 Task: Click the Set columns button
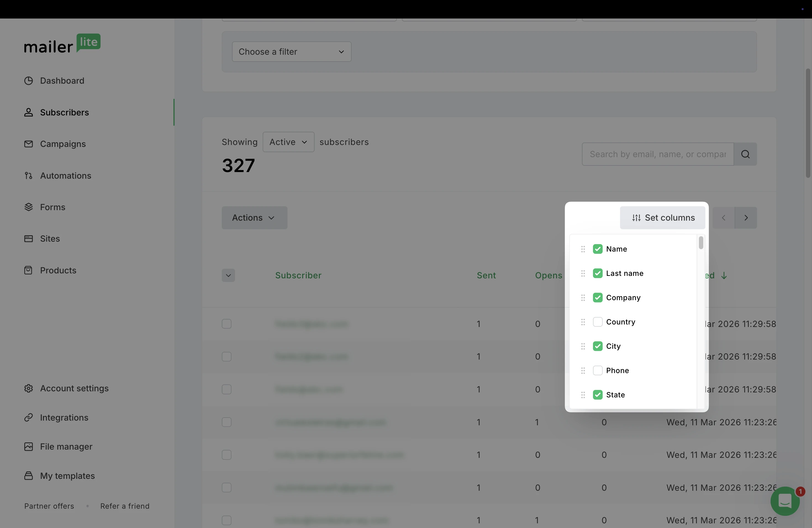663,218
